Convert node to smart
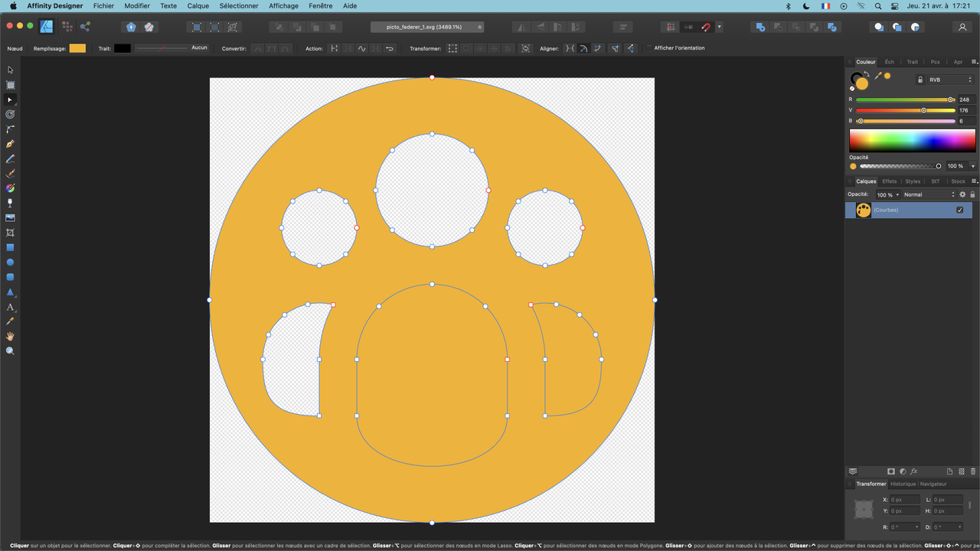The image size is (980, 551). tap(286, 48)
